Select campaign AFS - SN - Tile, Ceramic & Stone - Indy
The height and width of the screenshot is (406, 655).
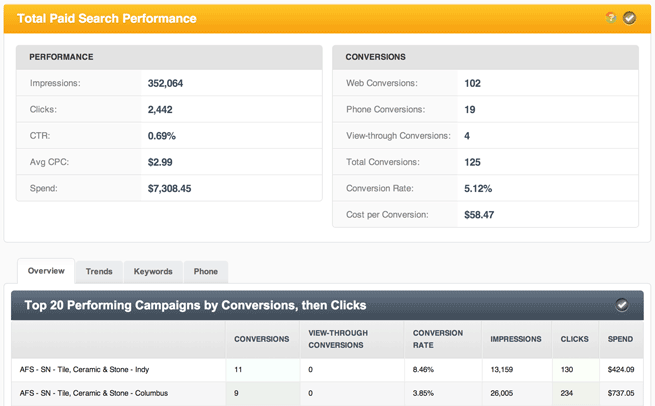[84, 370]
